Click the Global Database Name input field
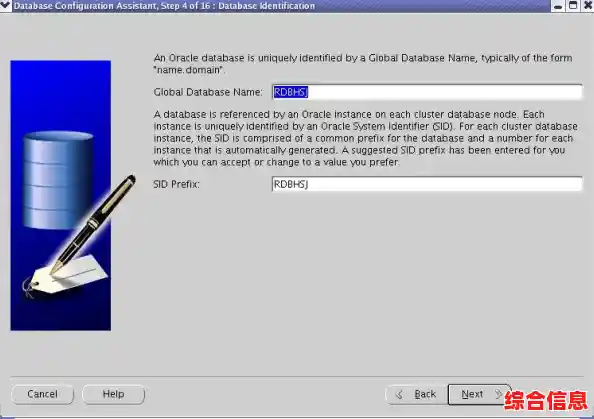Image resolution: width=594 pixels, height=419 pixels. click(x=427, y=92)
